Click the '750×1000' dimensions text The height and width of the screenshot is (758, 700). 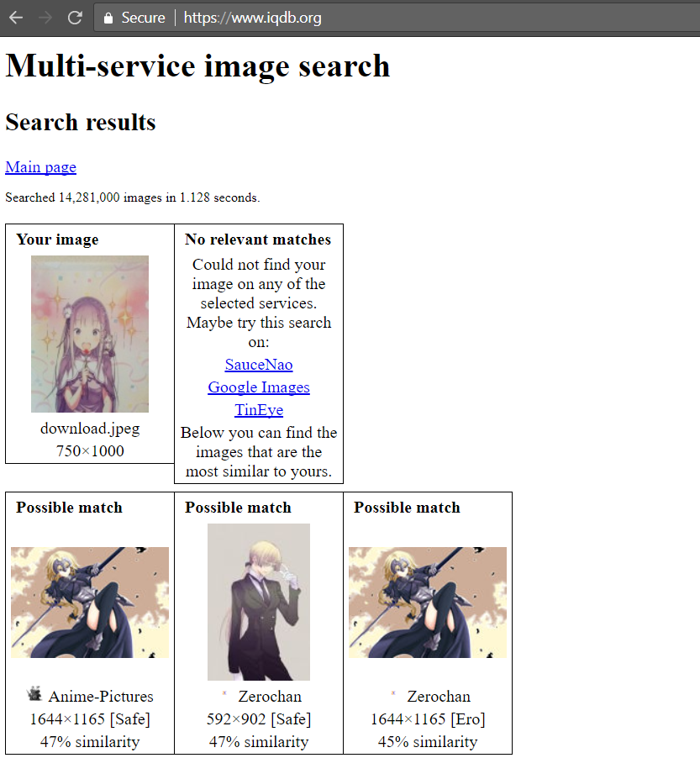(x=90, y=450)
